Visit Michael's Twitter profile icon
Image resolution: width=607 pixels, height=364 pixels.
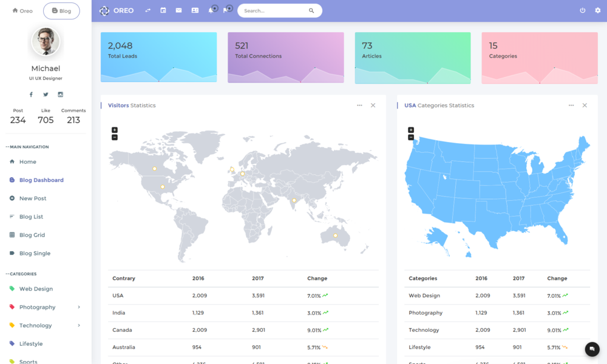click(x=46, y=95)
